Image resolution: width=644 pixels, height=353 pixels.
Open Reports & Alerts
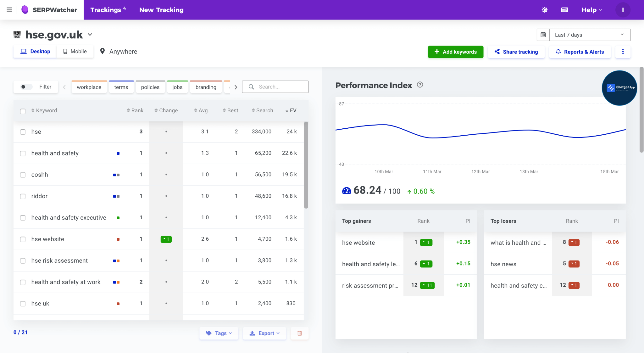(580, 52)
